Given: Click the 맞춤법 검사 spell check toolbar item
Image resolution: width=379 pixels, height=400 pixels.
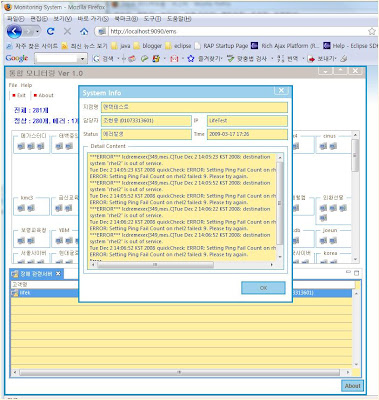Looking at the screenshot, I should click(247, 59).
